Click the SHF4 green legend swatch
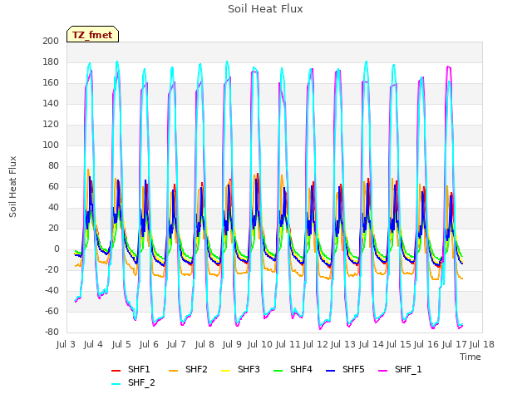532x399 pixels. pyautogui.click(x=278, y=371)
